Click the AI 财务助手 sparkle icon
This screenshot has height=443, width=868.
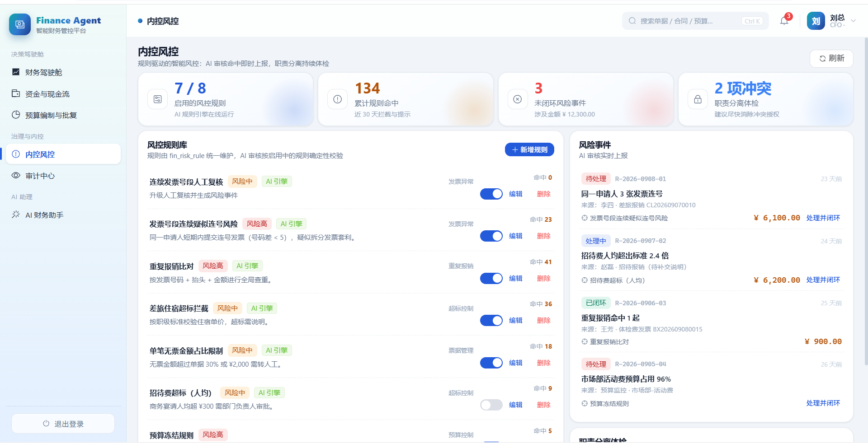click(16, 215)
